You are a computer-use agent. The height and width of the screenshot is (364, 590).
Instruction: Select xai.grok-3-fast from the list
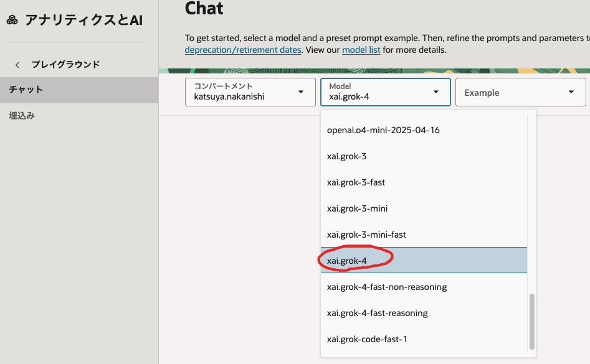tap(424, 182)
